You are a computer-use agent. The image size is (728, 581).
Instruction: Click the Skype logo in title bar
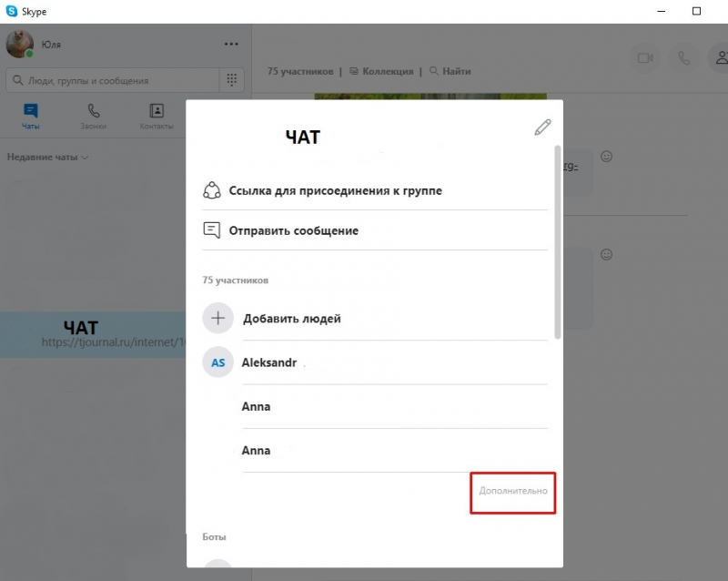[12, 11]
